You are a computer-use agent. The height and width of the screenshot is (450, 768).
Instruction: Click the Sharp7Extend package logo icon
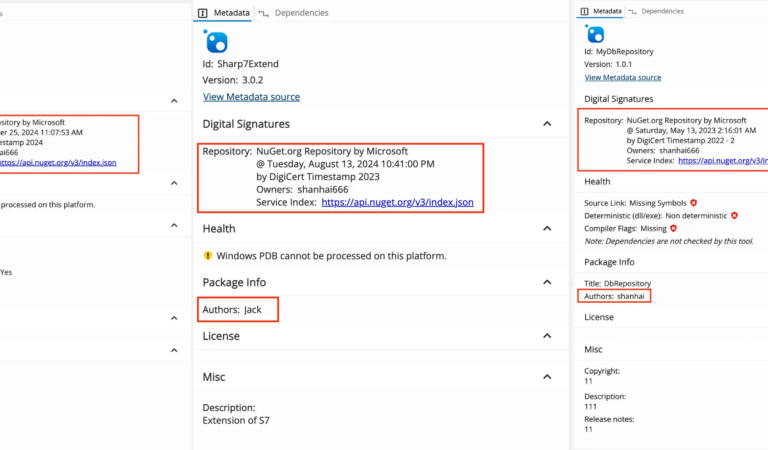[x=216, y=41]
